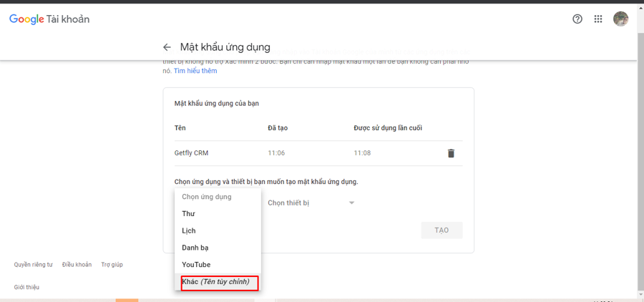
Task: Choose Danh bạ in the app dropdown
Action: point(195,248)
